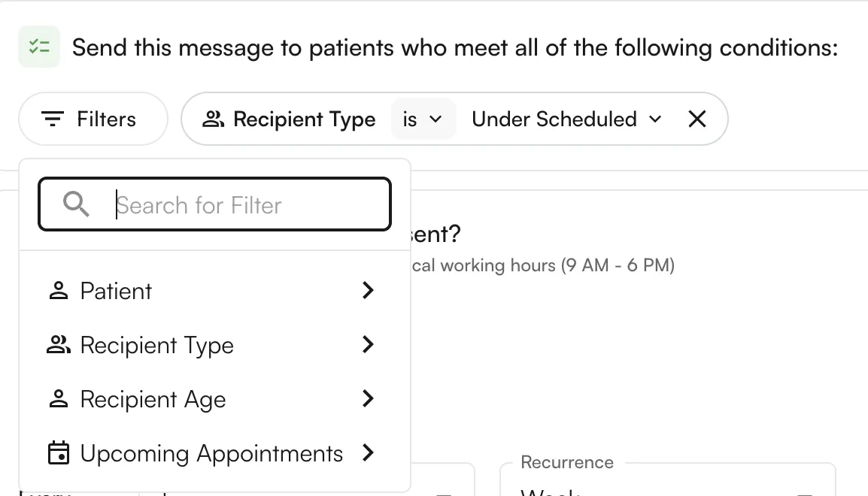The width and height of the screenshot is (868, 496).
Task: Click the calendar icon beside Upcoming Appointments
Action: 58,453
